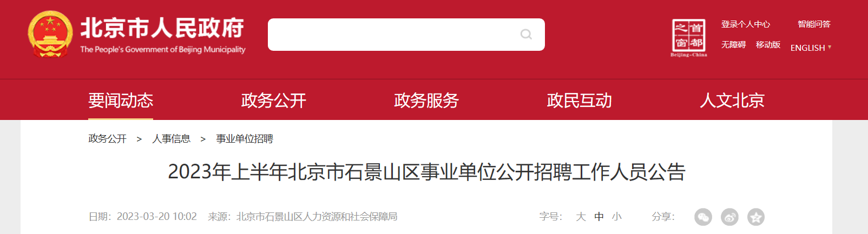The width and height of the screenshot is (868, 234).
Task: Open the 人文北京 menu item
Action: 732,100
